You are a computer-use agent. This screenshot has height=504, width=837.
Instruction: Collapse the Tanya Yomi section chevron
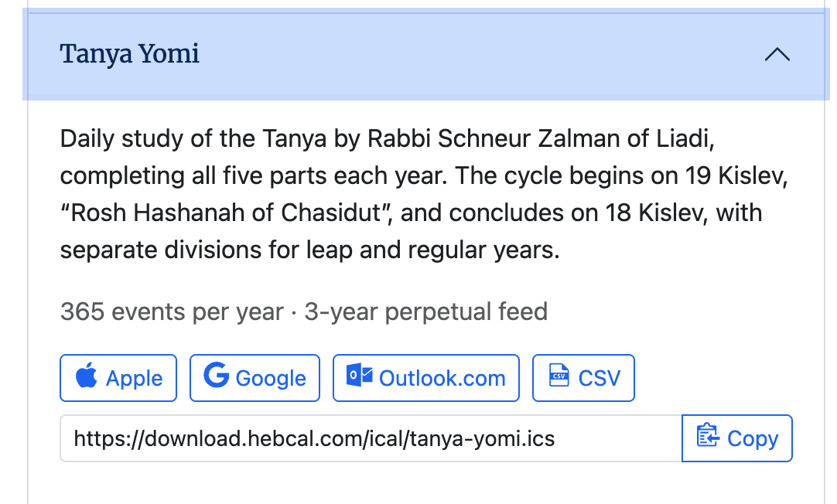pos(777,54)
